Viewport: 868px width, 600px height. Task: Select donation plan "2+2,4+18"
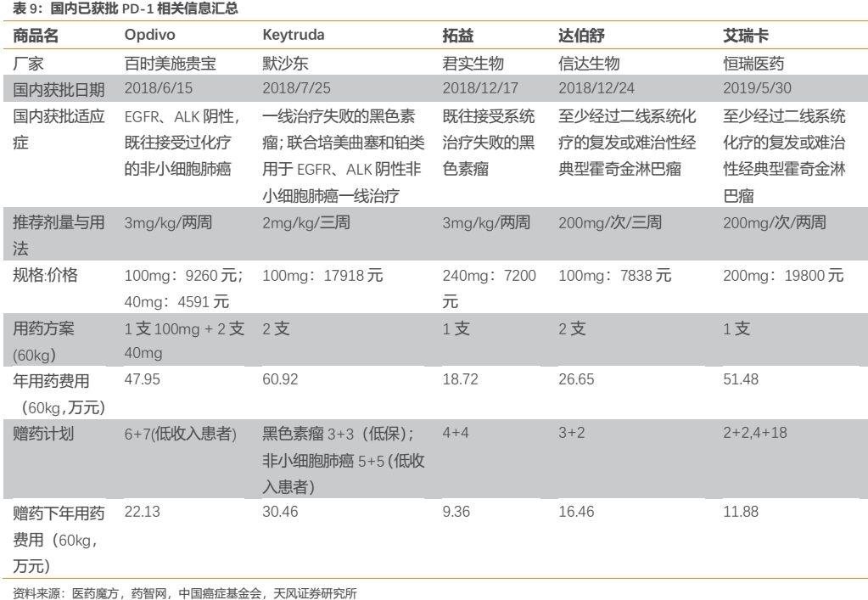point(755,432)
